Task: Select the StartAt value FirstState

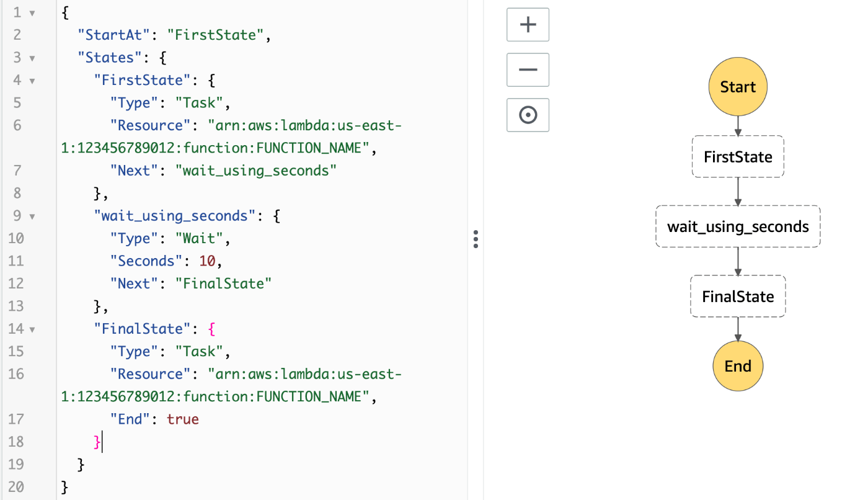Action: pyautogui.click(x=216, y=35)
